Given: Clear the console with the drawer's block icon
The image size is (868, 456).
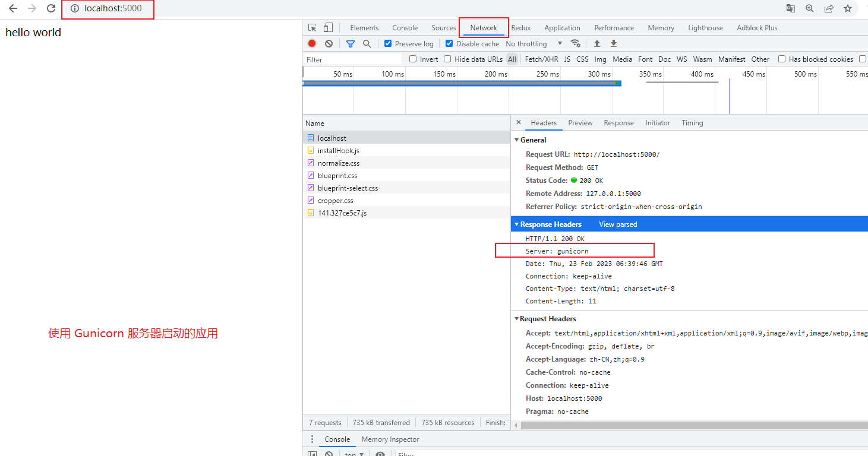Looking at the screenshot, I should coord(329,454).
